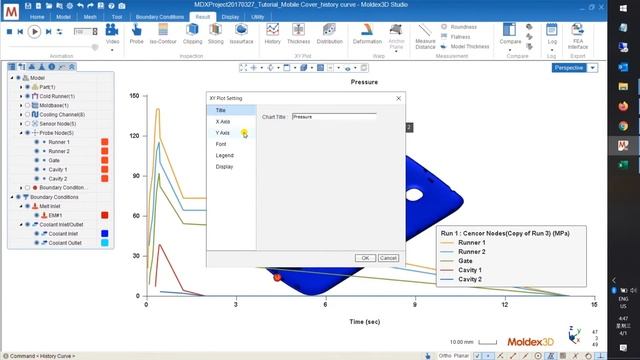Click the screenshot camera icon in title bar
The image size is (640, 360).
point(122,6)
